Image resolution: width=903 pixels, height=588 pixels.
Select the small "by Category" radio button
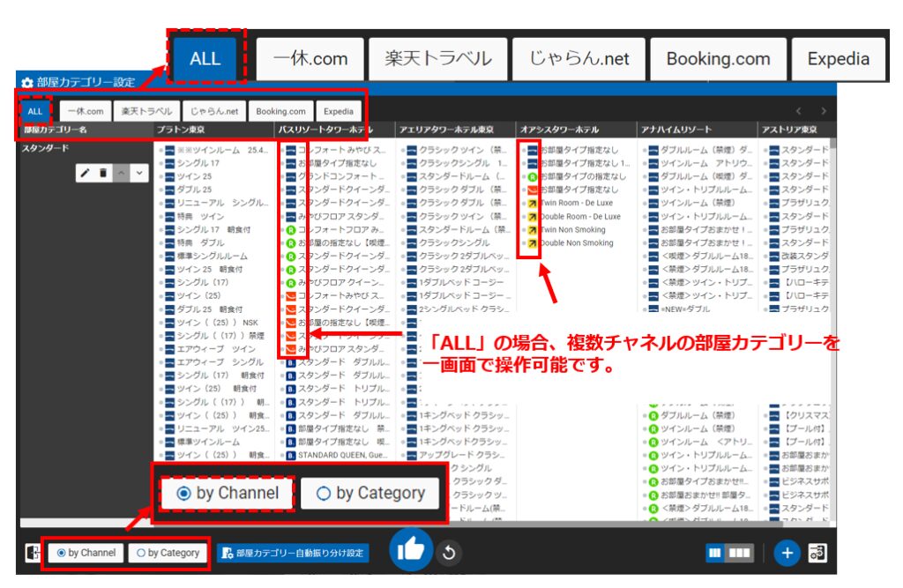click(x=167, y=553)
